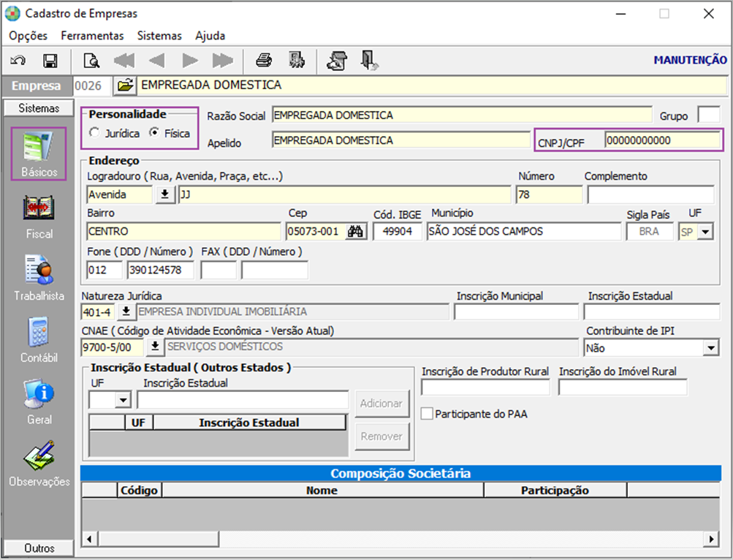Click the Fone number field 390124578

[160, 270]
